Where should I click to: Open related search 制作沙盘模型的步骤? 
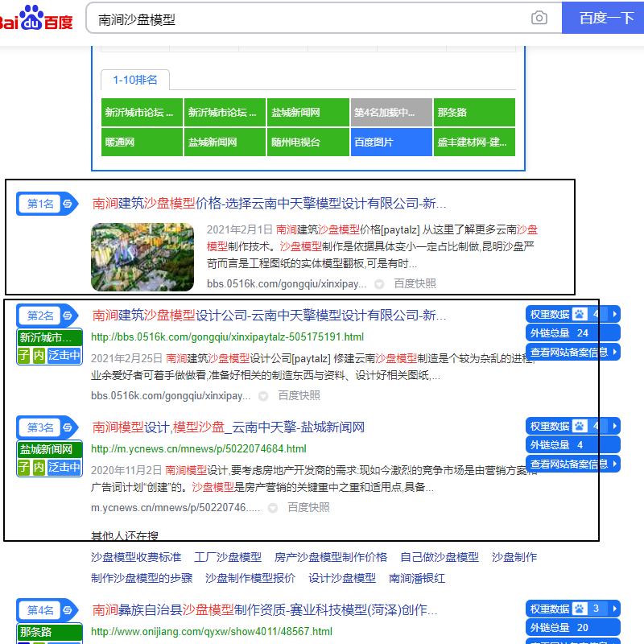click(x=142, y=578)
